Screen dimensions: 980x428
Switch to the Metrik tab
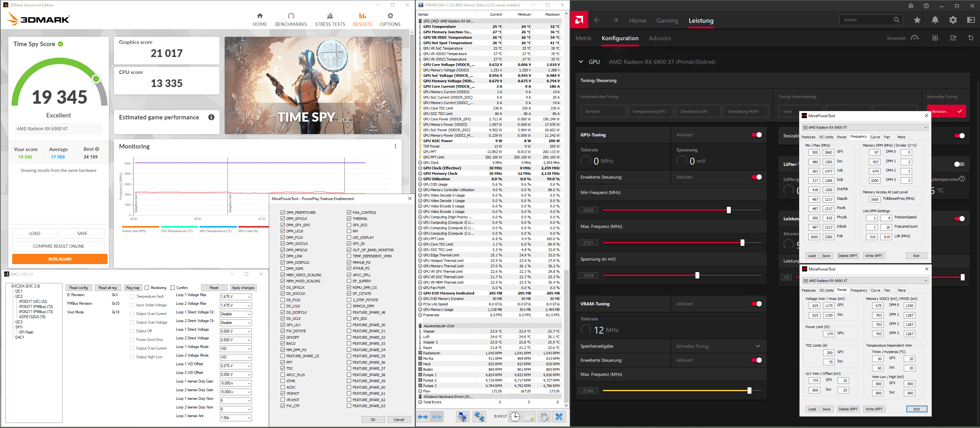point(583,38)
